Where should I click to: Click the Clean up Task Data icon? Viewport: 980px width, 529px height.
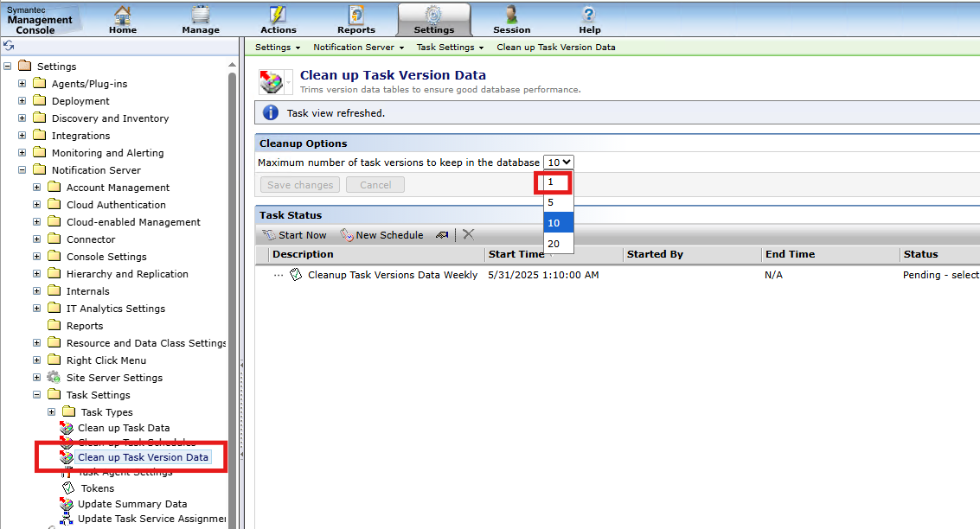click(67, 428)
